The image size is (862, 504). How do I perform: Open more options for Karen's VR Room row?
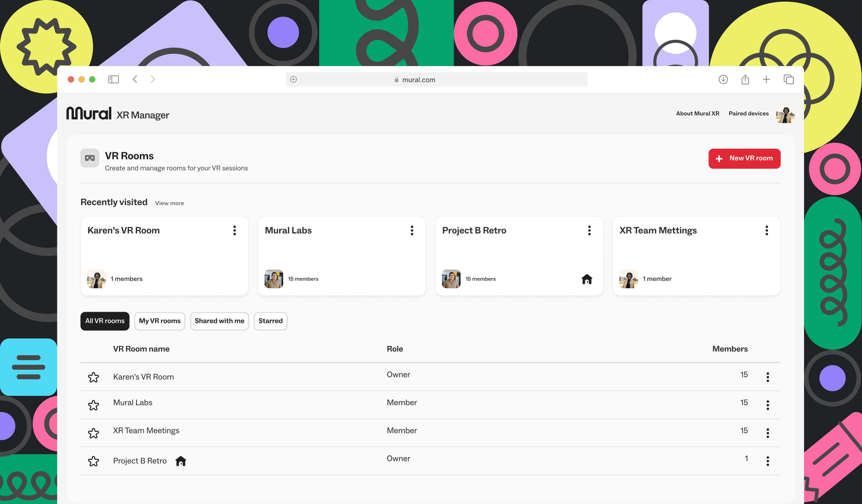(768, 377)
